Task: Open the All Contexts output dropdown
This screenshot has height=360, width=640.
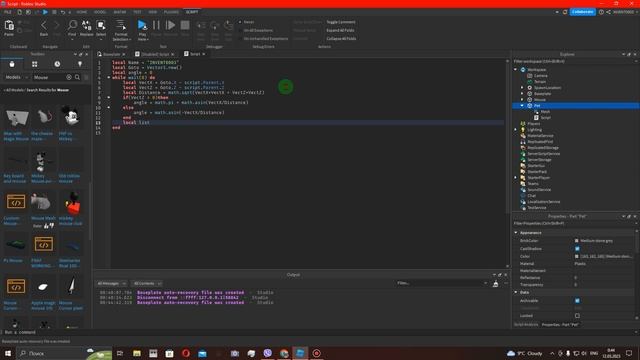Action: tap(147, 284)
